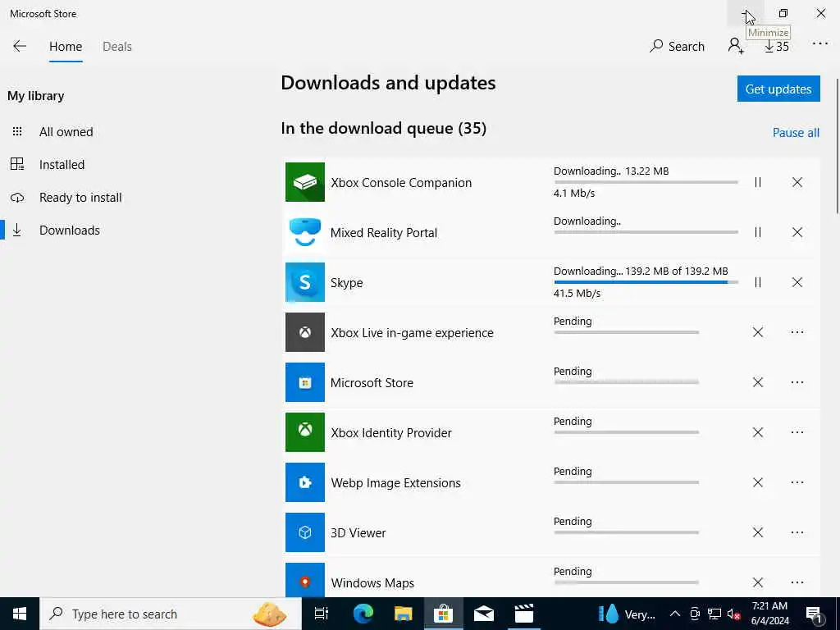840x630 pixels.
Task: Open the See more ellipsis menu at top
Action: tap(819, 43)
